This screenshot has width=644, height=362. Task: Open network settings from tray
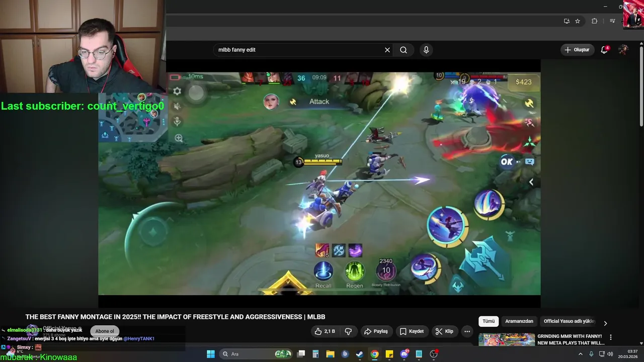[x=602, y=354]
